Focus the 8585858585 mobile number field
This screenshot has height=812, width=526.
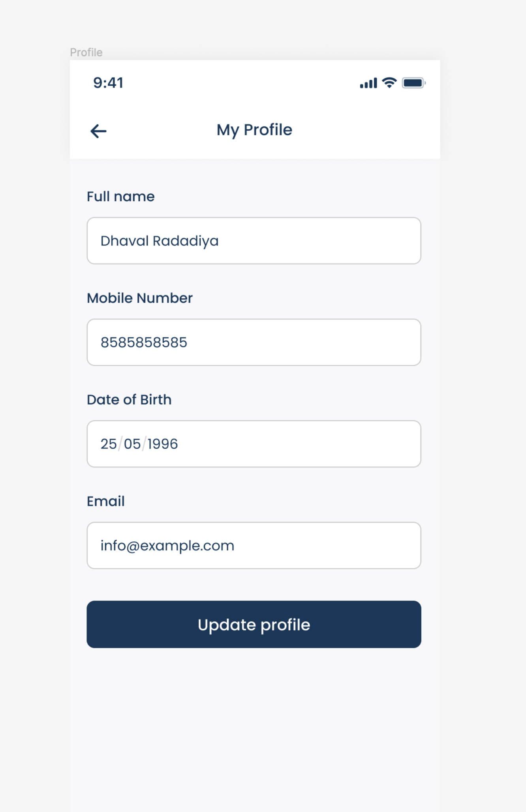(254, 342)
